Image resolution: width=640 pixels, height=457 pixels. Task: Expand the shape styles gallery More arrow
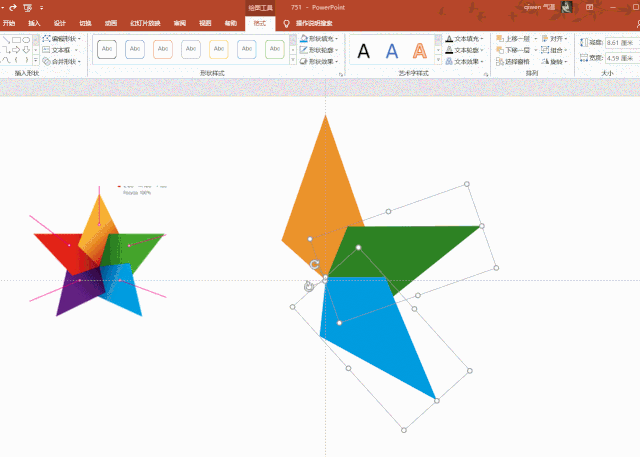[293, 60]
